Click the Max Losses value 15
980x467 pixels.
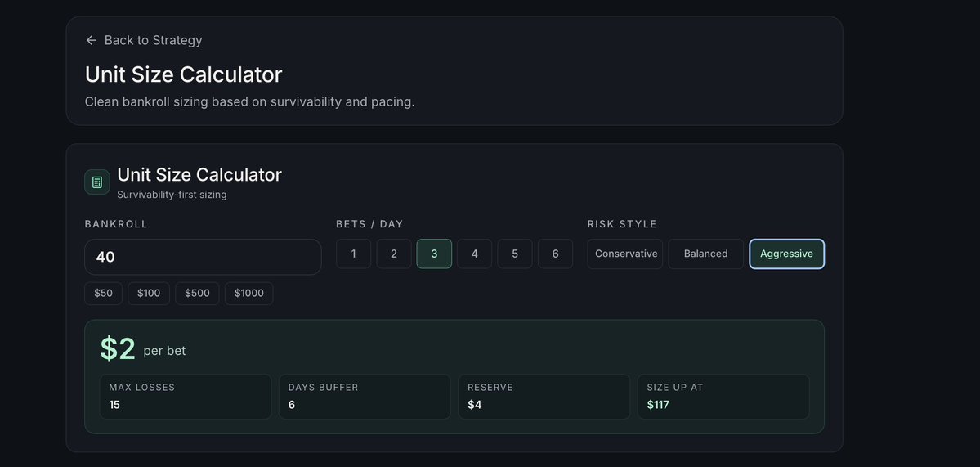tap(114, 405)
